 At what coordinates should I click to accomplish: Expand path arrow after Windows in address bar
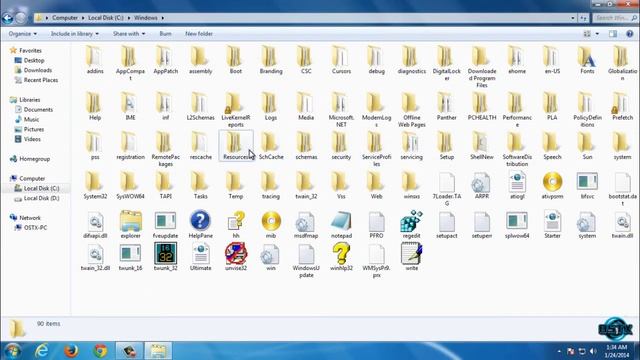click(x=162, y=18)
